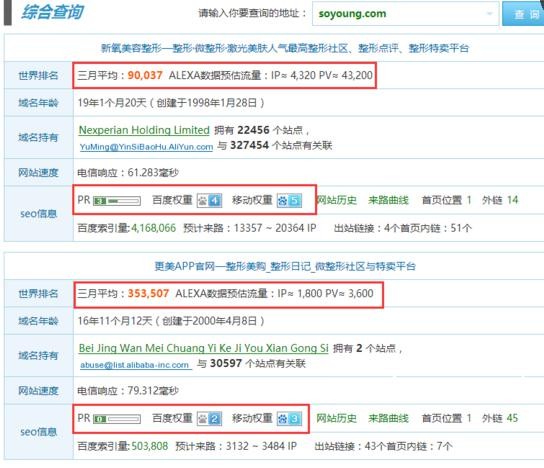Open the YuMing@YinSiBaoHu.AliYun.com email link
Screen dimensions: 544x468
pyautogui.click(x=146, y=147)
